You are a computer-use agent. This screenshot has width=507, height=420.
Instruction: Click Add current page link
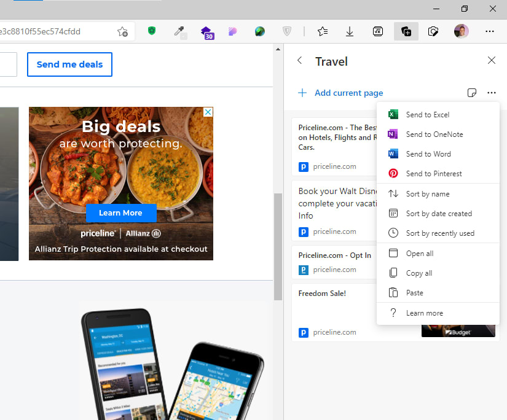pyautogui.click(x=348, y=93)
